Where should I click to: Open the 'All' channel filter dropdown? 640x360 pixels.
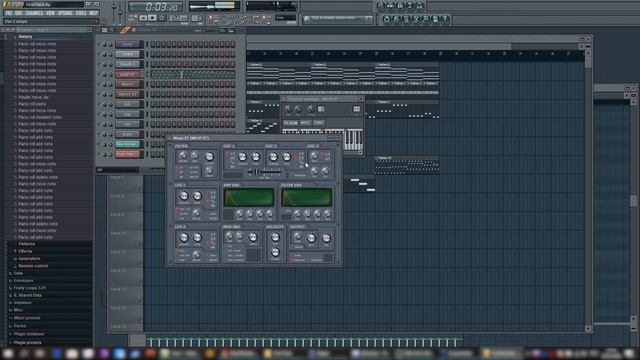pos(118,169)
